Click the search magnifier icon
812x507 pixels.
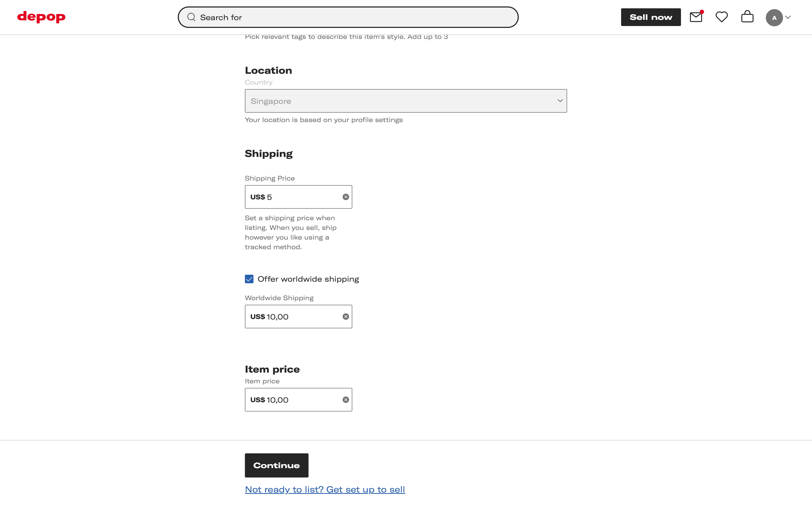[x=191, y=17]
